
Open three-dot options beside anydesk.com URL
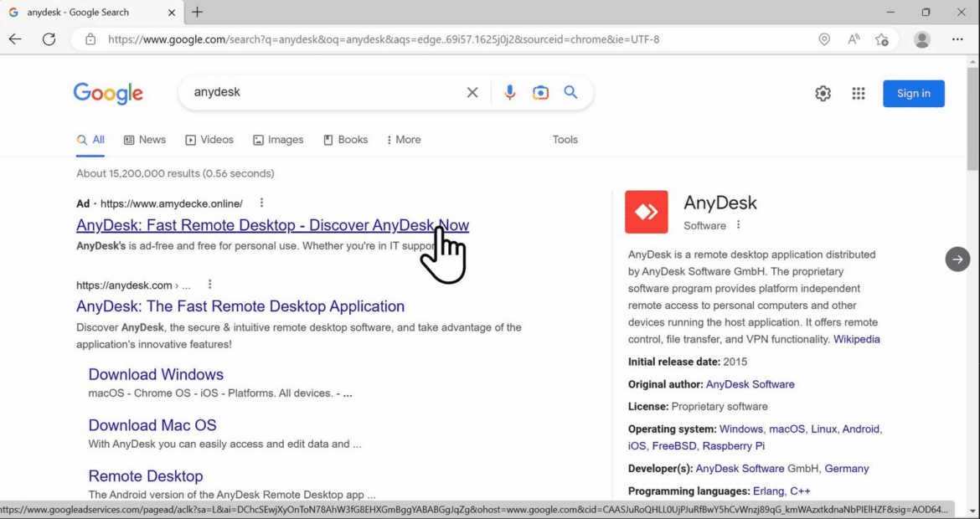(x=210, y=285)
